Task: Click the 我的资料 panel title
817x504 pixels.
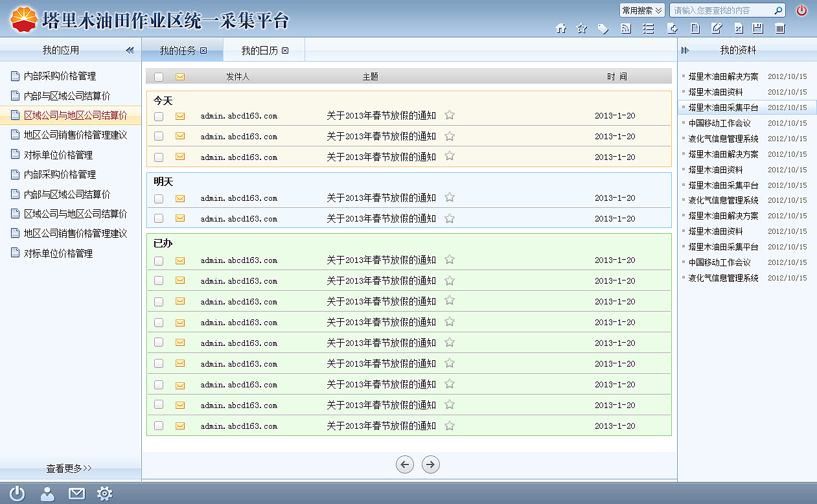Action: (738, 50)
